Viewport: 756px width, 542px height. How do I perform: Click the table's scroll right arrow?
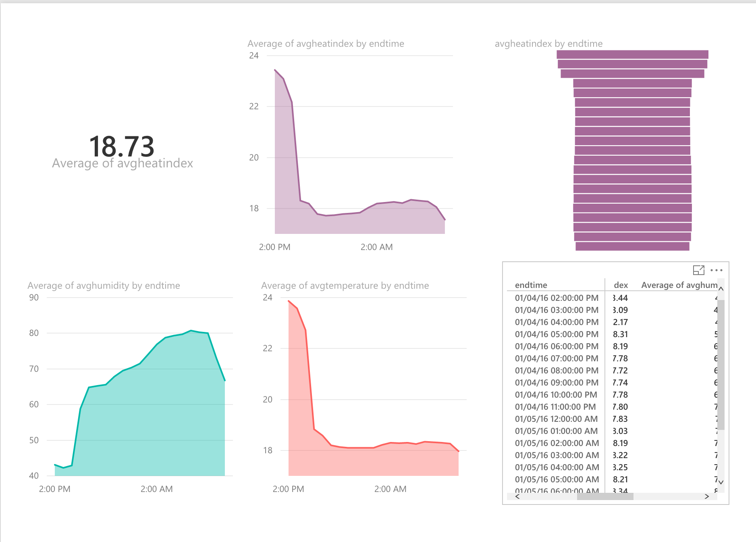[707, 496]
